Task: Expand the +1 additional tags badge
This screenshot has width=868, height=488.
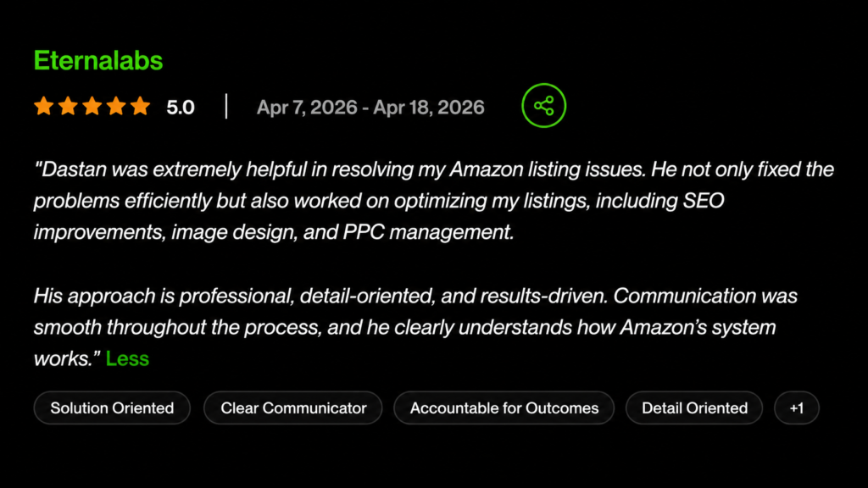Action: click(x=796, y=408)
